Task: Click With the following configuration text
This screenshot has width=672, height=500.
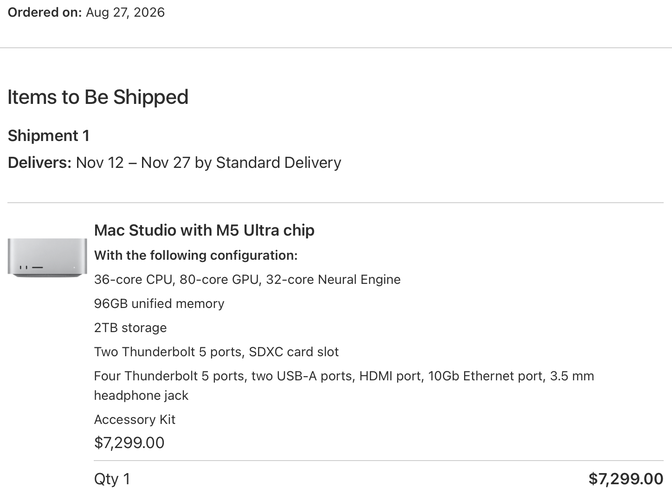Action: point(196,255)
